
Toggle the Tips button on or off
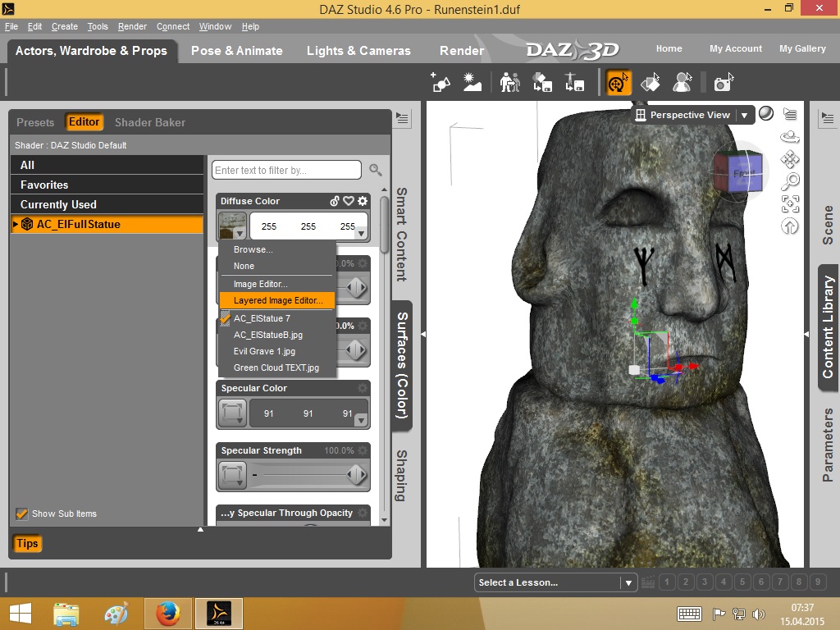tap(27, 543)
